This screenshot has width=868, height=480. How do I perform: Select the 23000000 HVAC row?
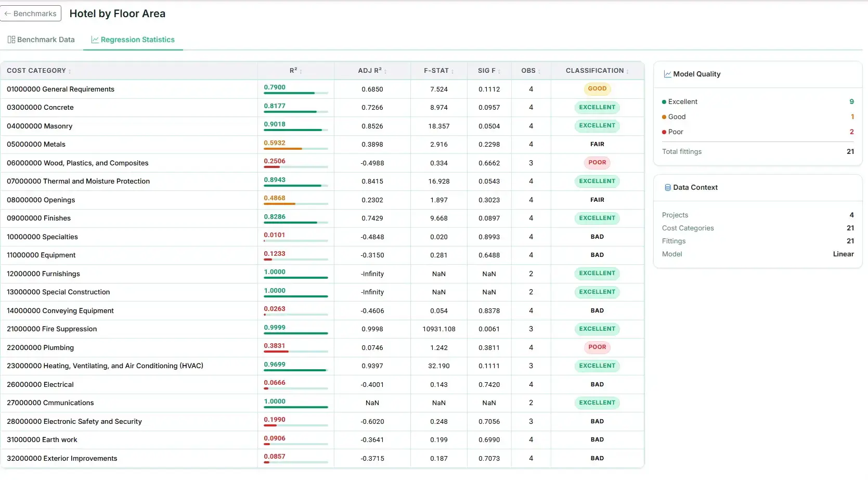[322, 366]
